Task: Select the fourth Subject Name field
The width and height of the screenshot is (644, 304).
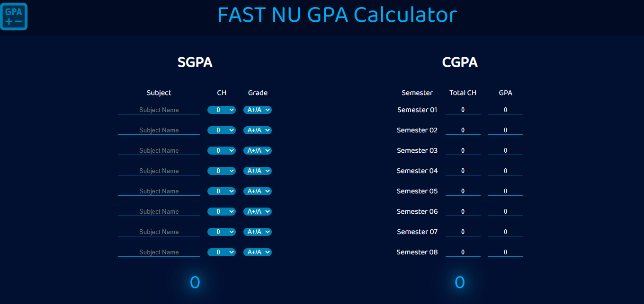Action: pyautogui.click(x=159, y=171)
